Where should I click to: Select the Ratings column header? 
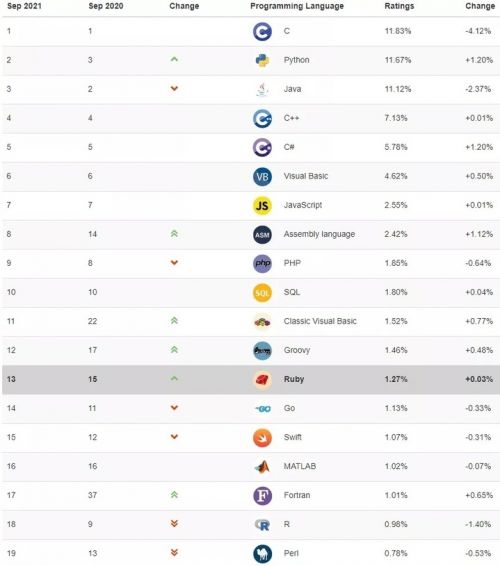tap(399, 6)
